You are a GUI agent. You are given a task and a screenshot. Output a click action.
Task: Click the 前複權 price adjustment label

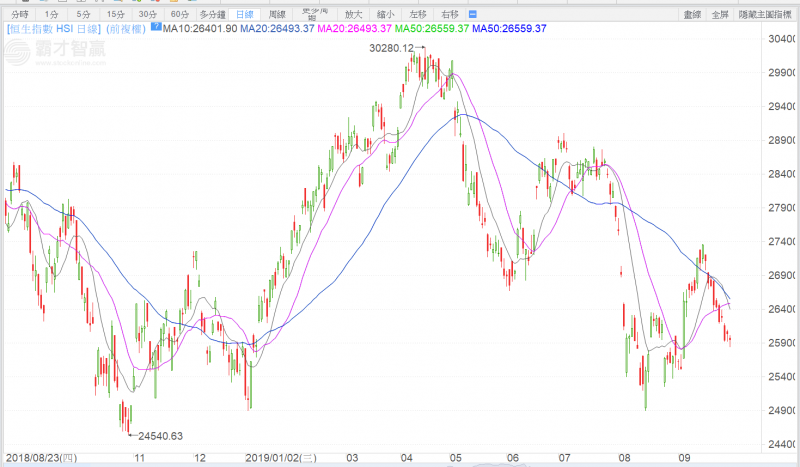pyautogui.click(x=130, y=29)
